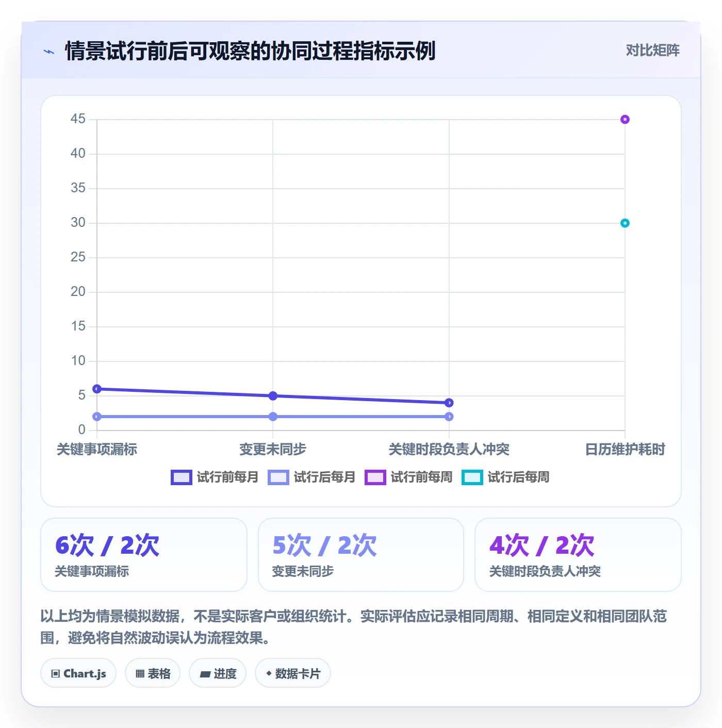This screenshot has width=722, height=728.
Task: Click the chart title 情景试行前后可观察的协同过程指标示例
Action: click(x=250, y=51)
